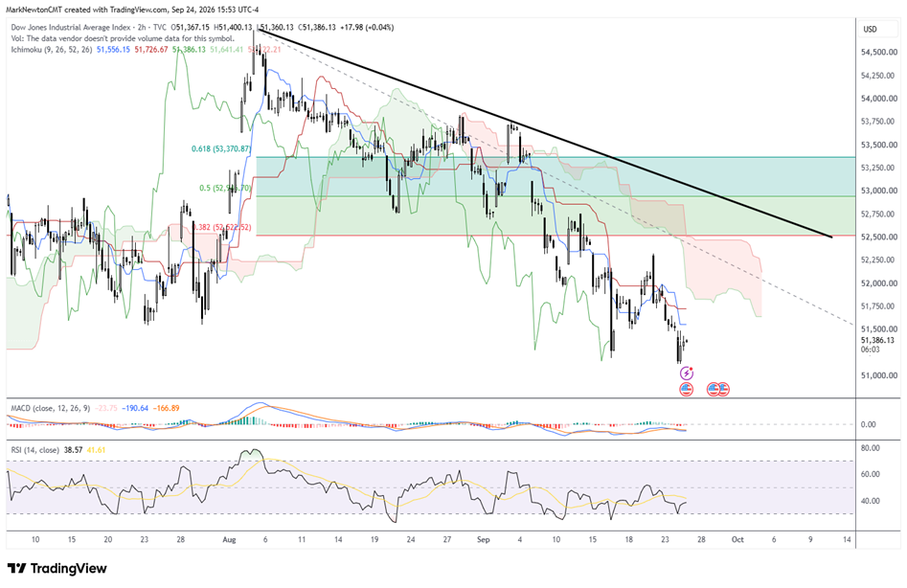Select the MACD (close, 12, 26, 9) legend
The image size is (907, 588).
51,408
